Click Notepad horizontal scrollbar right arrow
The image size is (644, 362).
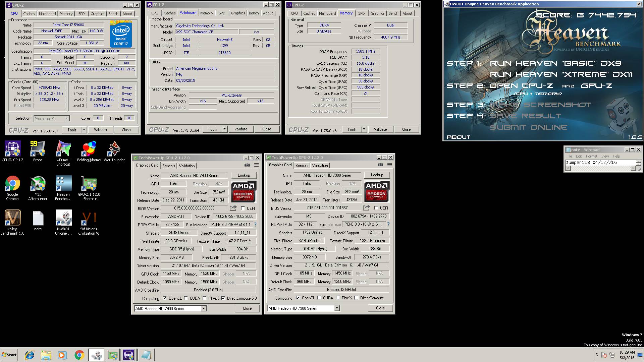pyautogui.click(x=633, y=169)
